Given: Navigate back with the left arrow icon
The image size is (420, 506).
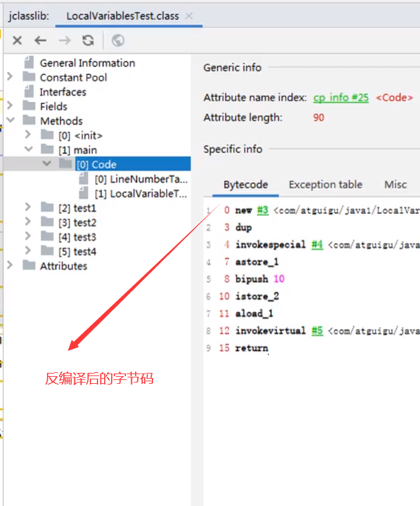Looking at the screenshot, I should pyautogui.click(x=41, y=40).
